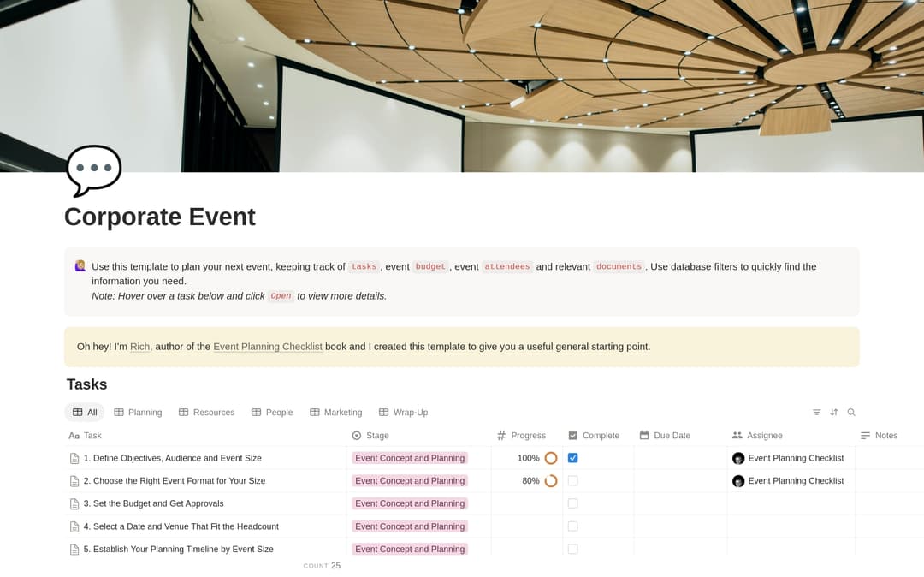The height and width of the screenshot is (577, 924).
Task: Click the 100% progress value
Action: coord(529,458)
